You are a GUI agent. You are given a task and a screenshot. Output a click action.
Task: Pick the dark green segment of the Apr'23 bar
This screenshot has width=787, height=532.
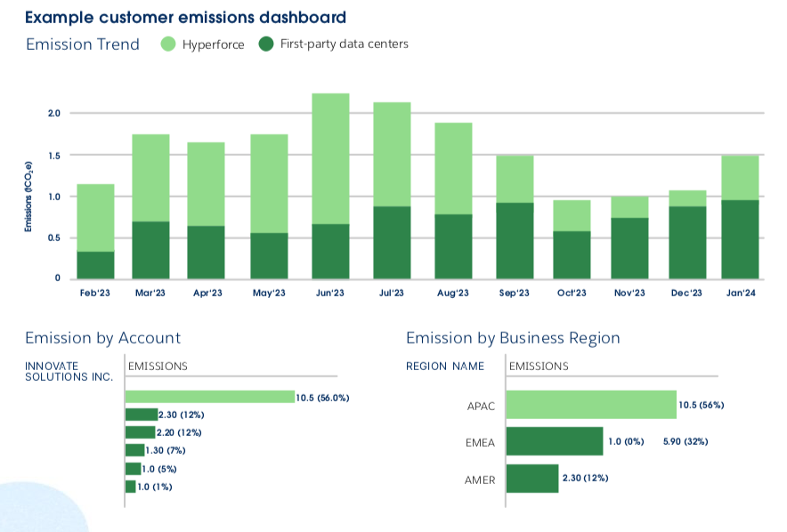(x=206, y=253)
